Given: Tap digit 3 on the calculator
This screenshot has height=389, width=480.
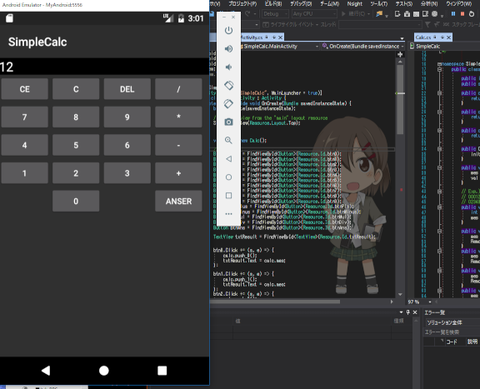Looking at the screenshot, I should pos(127,173).
